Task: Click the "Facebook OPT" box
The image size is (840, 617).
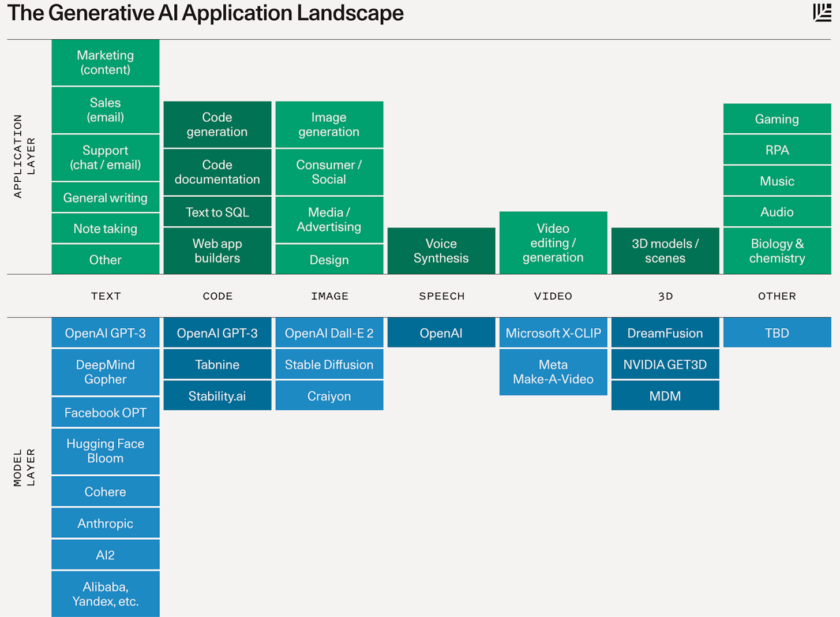Action: (x=106, y=412)
